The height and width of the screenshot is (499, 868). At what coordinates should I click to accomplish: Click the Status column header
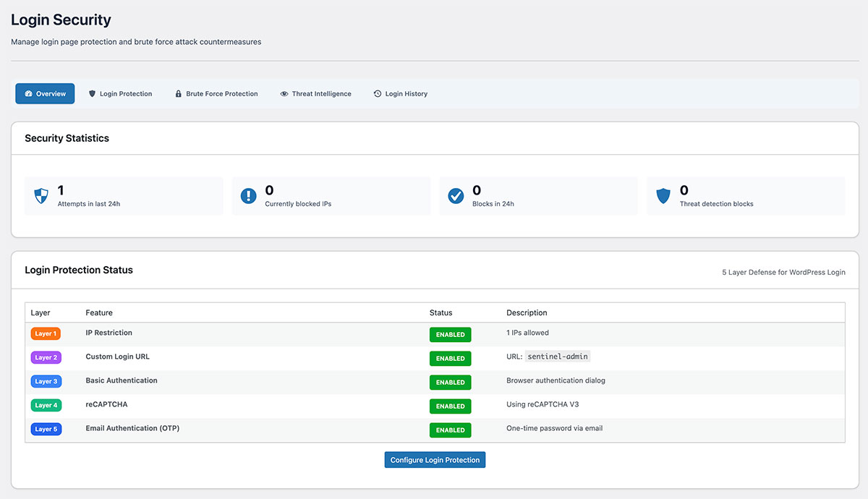(441, 313)
